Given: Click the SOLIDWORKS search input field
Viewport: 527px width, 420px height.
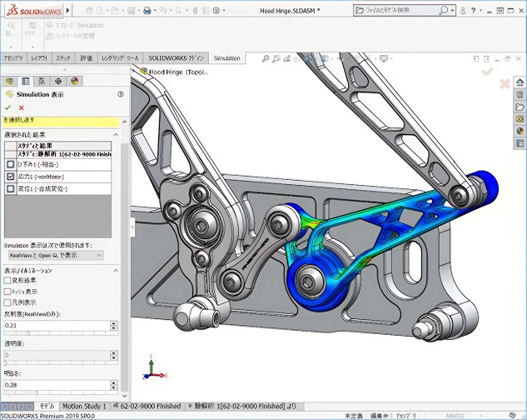Looking at the screenshot, I should (x=400, y=11).
